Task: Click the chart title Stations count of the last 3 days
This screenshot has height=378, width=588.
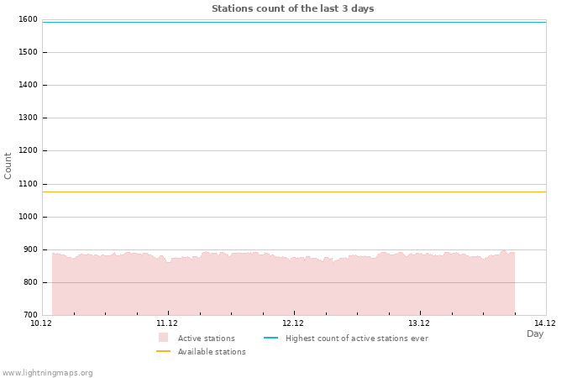Action: (x=292, y=8)
